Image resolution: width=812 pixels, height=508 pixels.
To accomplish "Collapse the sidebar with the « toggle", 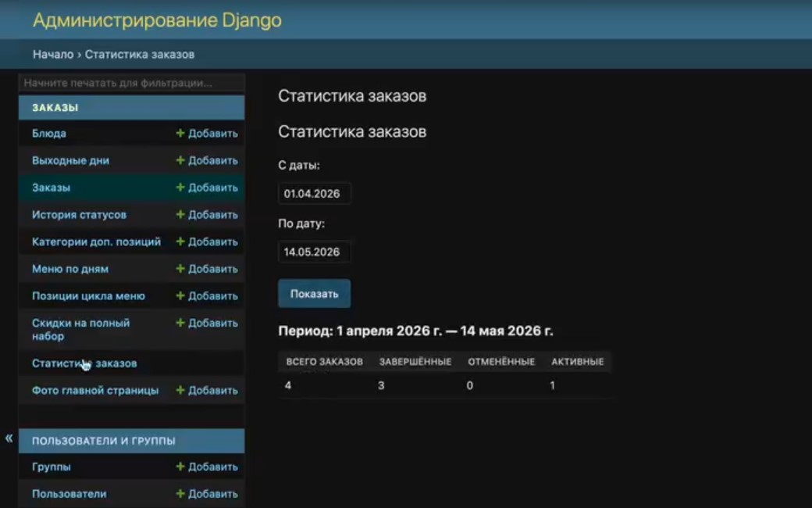I will coord(9,438).
